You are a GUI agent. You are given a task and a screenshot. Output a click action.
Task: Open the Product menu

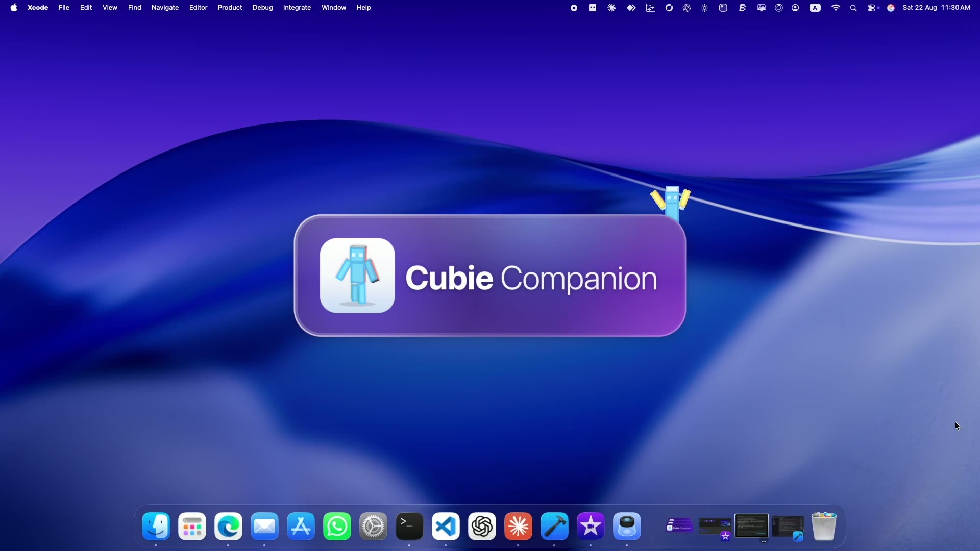click(x=230, y=8)
